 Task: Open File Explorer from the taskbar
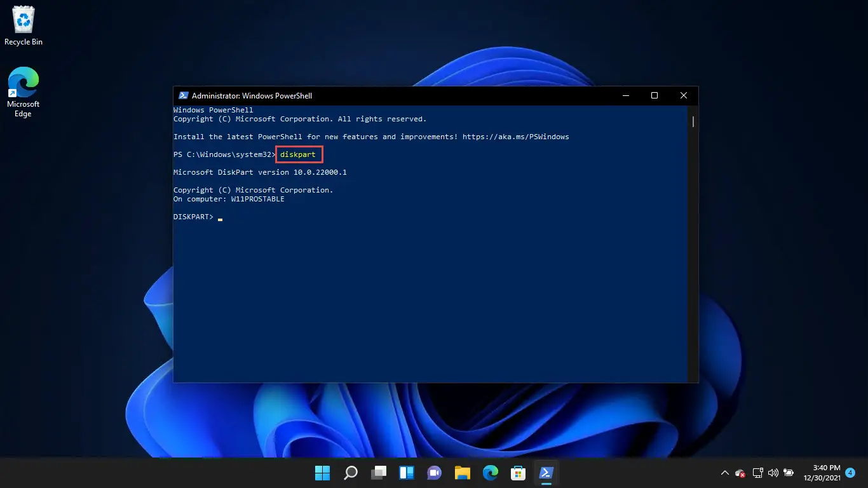tap(463, 473)
